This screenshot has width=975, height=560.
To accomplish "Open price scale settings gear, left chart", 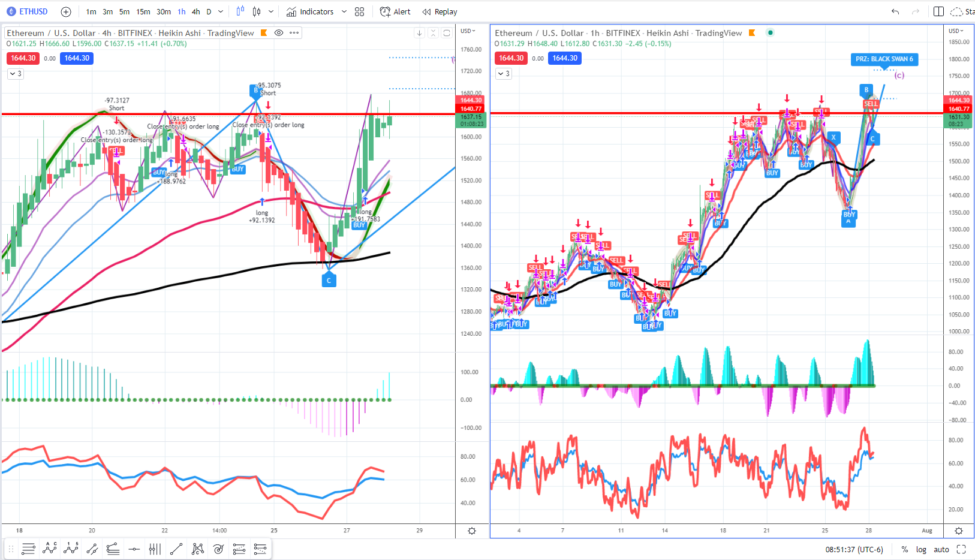I will [472, 531].
